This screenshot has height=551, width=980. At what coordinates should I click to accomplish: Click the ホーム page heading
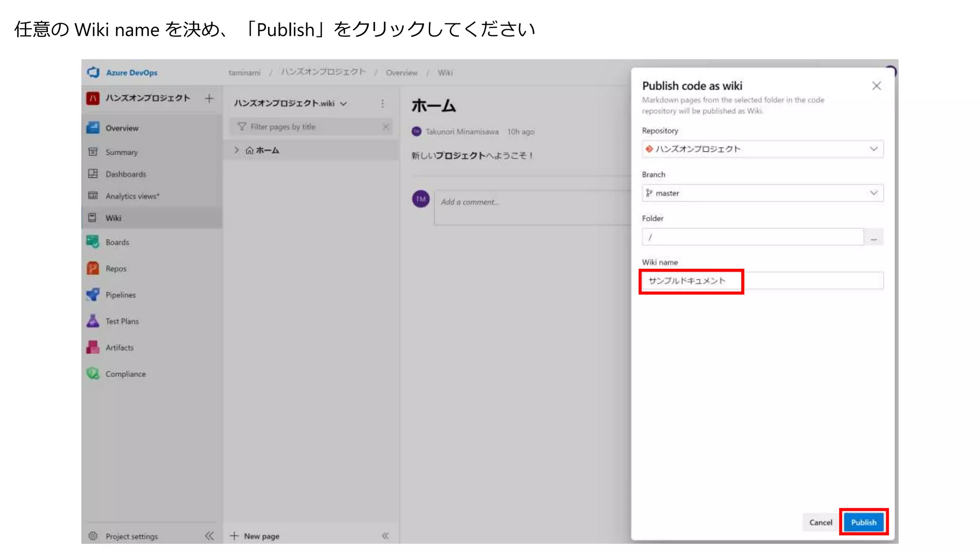pos(434,105)
